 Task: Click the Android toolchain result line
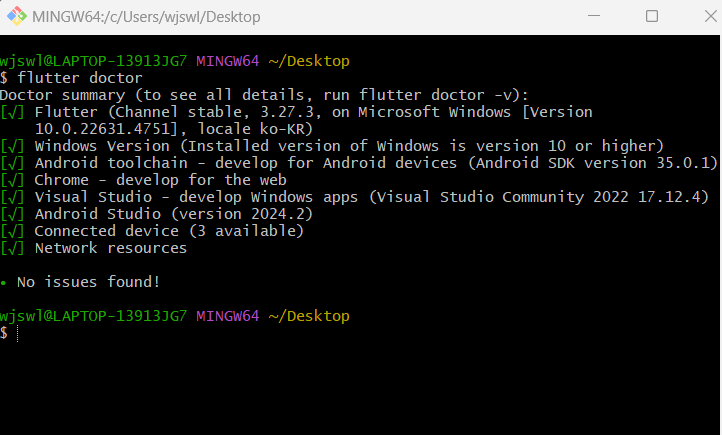(x=359, y=163)
